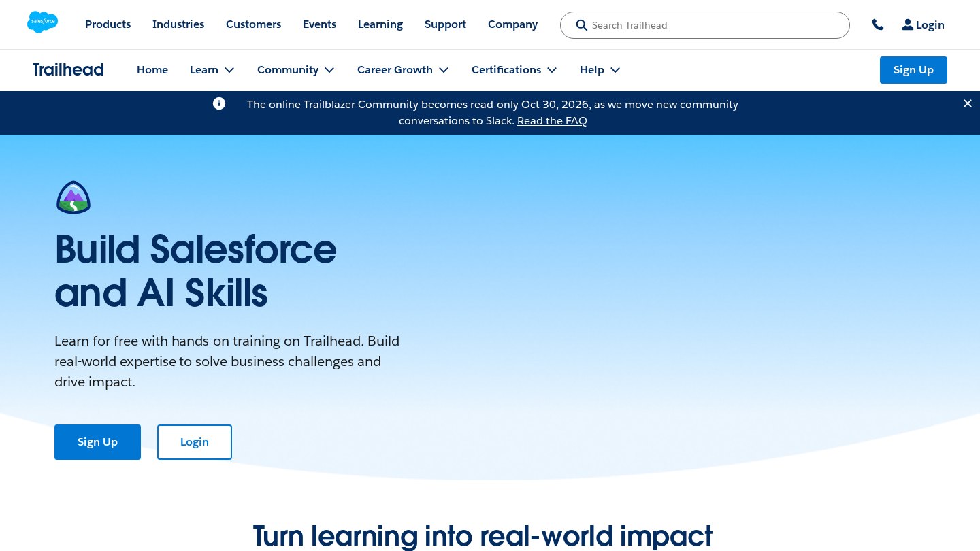
Task: Open Login with person icon in header
Action: (923, 24)
